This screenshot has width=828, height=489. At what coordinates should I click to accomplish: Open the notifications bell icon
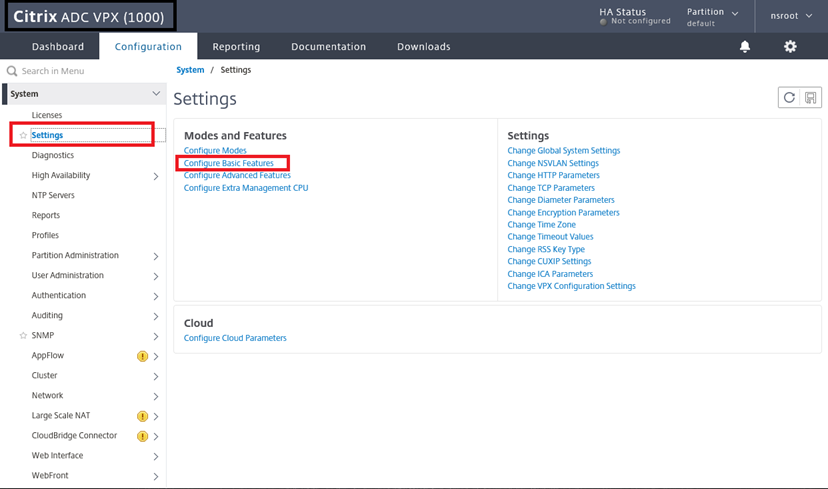(745, 46)
